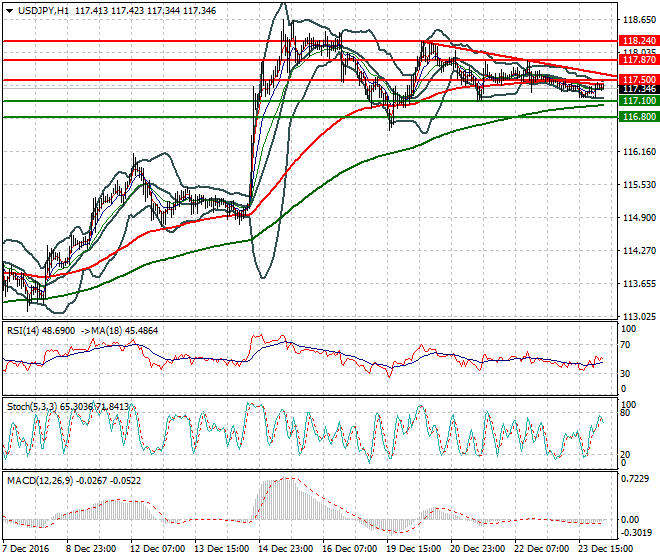Select the 14 Dec 23:00 time axis marker
The image size is (660, 560).
click(x=286, y=549)
